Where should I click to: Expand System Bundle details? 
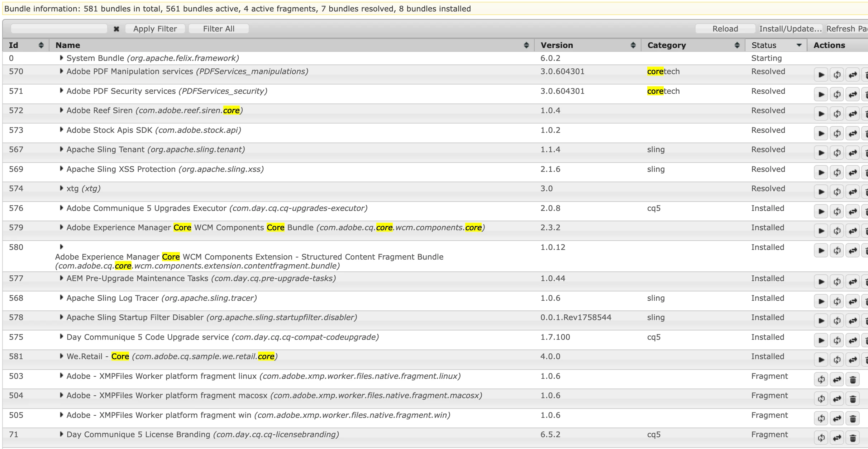tap(61, 58)
